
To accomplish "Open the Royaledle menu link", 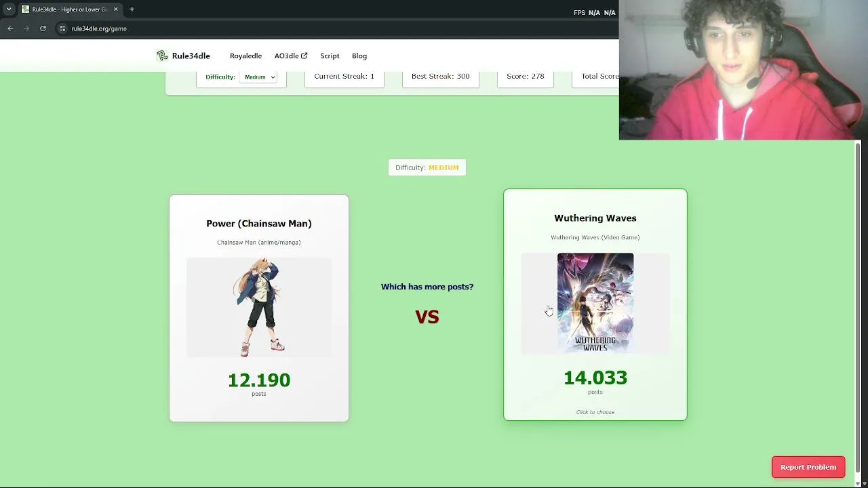I will pyautogui.click(x=245, y=56).
